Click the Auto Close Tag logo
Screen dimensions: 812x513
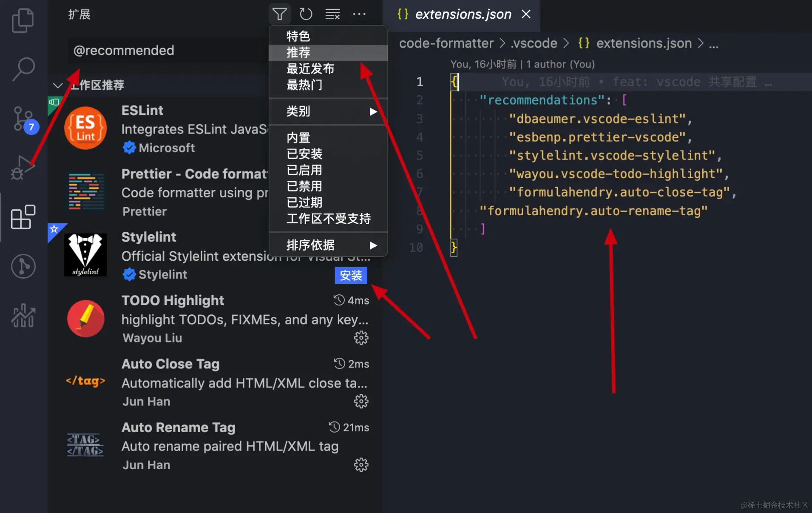[x=85, y=381]
